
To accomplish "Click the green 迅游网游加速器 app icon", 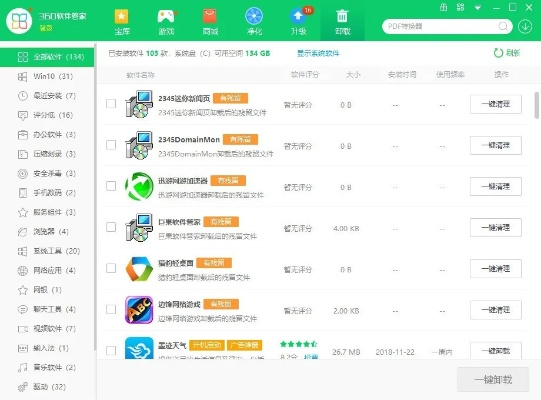I will 139,186.
